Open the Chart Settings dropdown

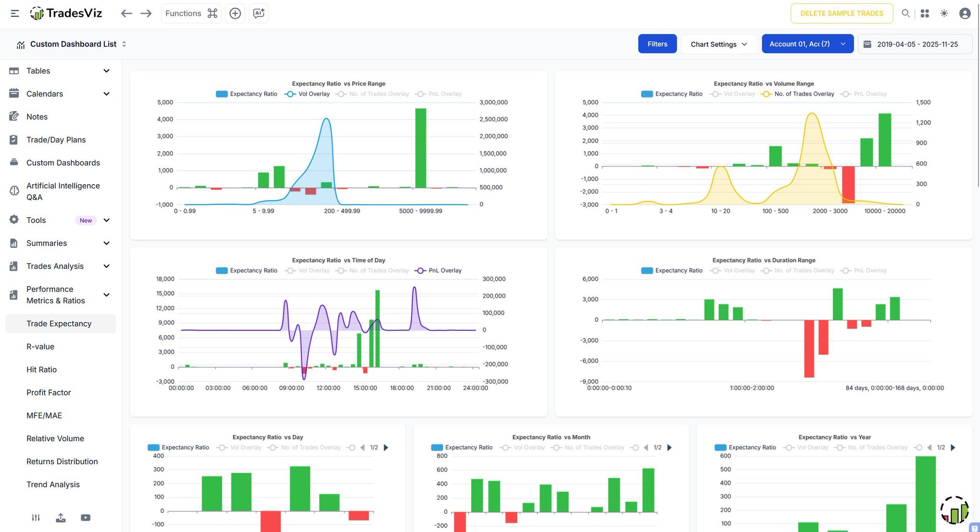[719, 44]
